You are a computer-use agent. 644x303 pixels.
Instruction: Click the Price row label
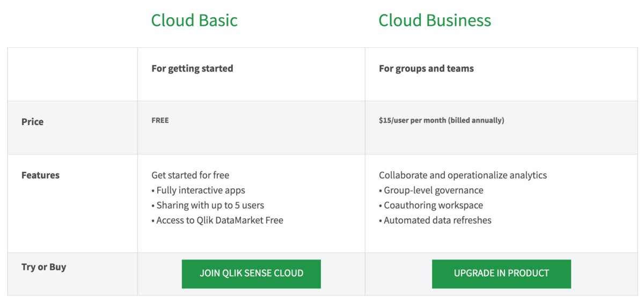pos(32,122)
